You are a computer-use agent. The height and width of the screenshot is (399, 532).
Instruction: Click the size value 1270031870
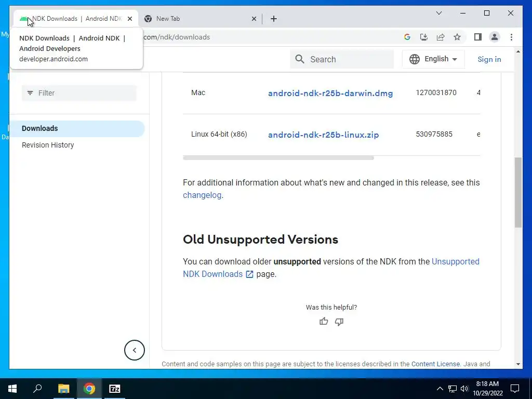coord(436,92)
